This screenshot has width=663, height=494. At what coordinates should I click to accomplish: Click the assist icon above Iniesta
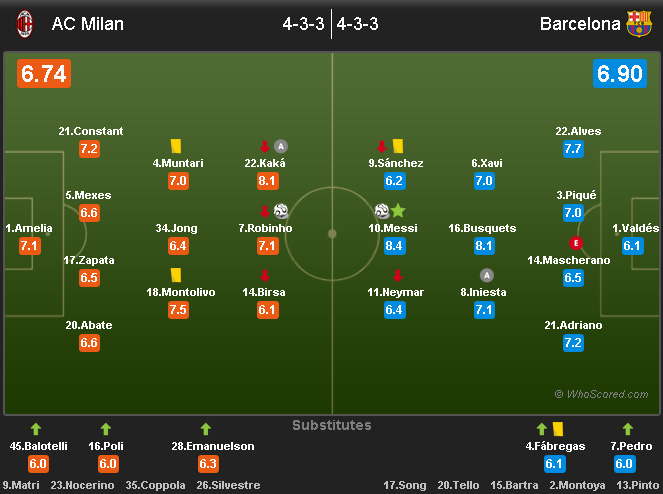tap(487, 275)
